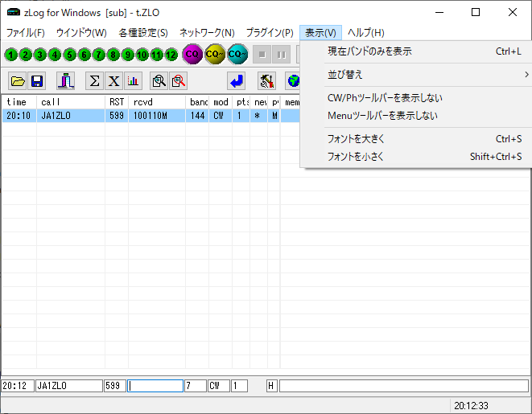Select 現在バンドのみを表示 menu entry
The image size is (532, 414).
click(x=416, y=51)
